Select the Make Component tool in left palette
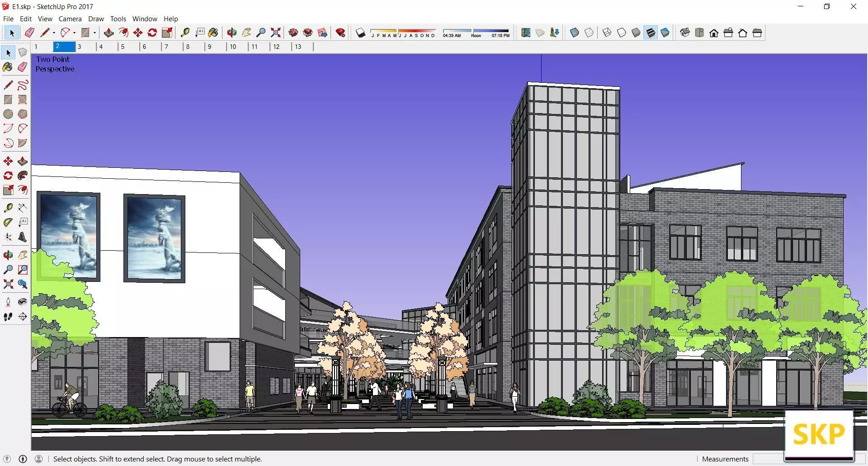Viewport: 868px width, 466px height. pos(23,52)
